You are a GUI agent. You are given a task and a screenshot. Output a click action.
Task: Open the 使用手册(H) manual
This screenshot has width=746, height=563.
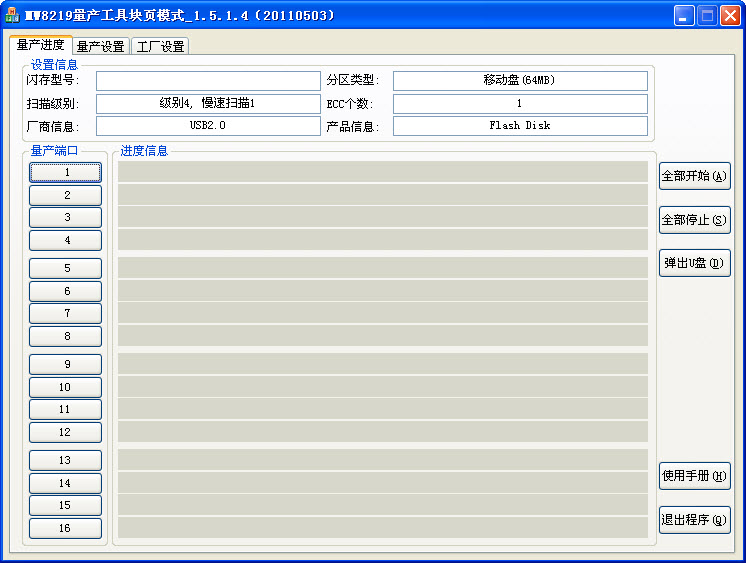tap(694, 476)
